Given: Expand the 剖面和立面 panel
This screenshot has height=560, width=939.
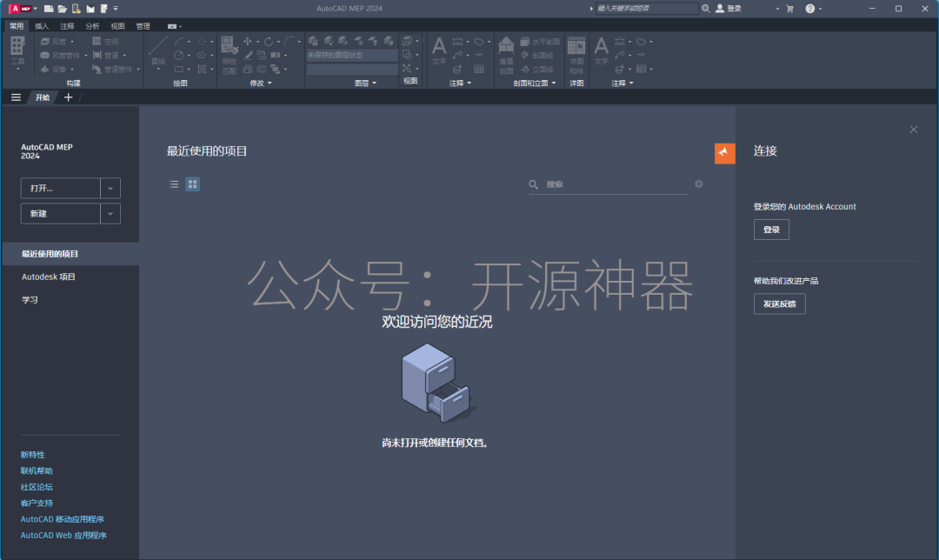Looking at the screenshot, I should pyautogui.click(x=534, y=83).
